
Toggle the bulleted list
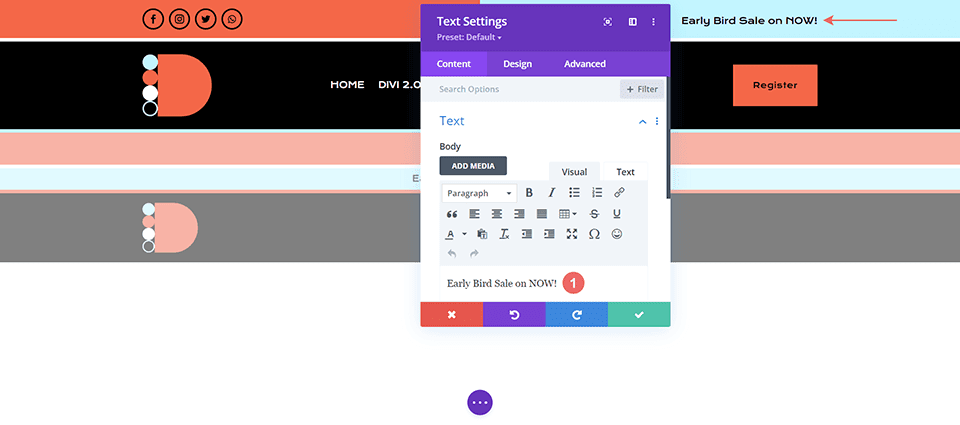point(574,193)
